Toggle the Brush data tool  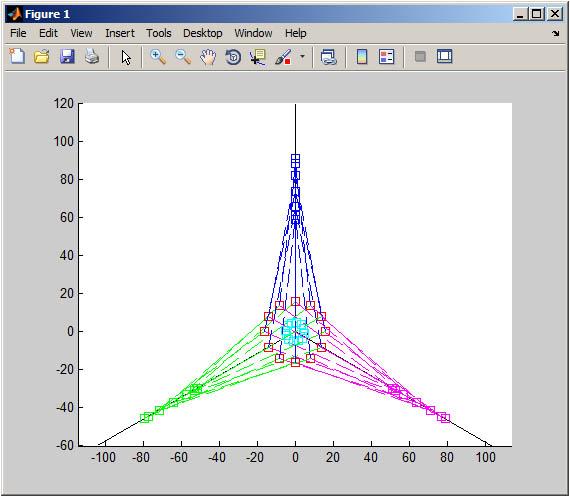[283, 57]
